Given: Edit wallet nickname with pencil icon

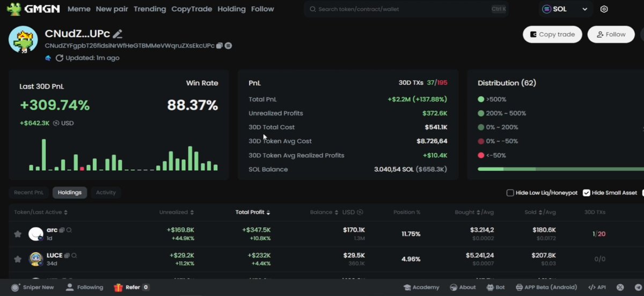Looking at the screenshot, I should point(118,34).
